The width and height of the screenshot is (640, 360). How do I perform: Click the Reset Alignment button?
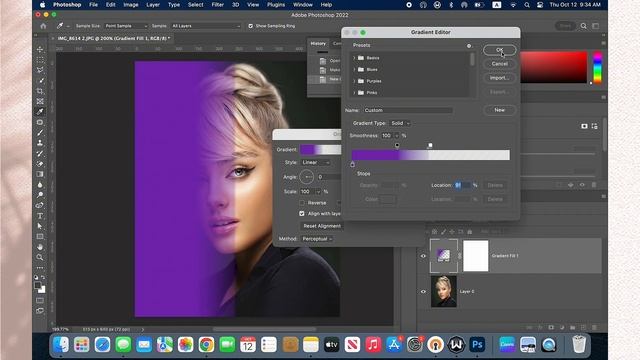tap(322, 226)
